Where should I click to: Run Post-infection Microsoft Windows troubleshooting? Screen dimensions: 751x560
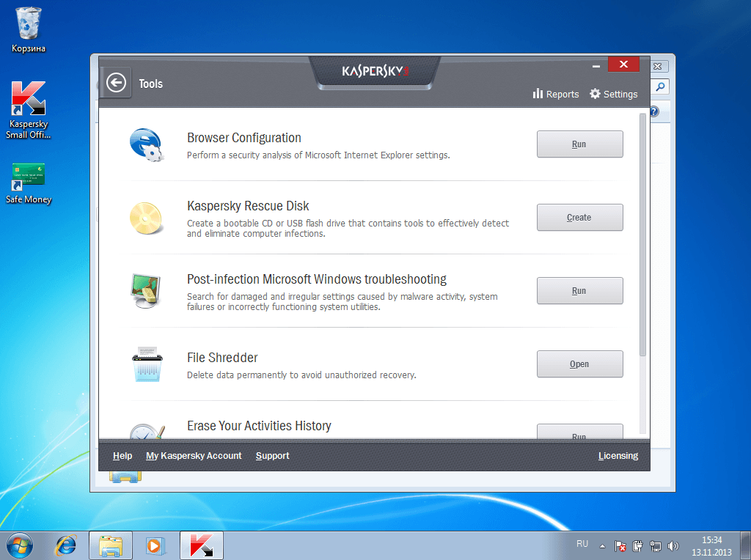[x=579, y=290]
